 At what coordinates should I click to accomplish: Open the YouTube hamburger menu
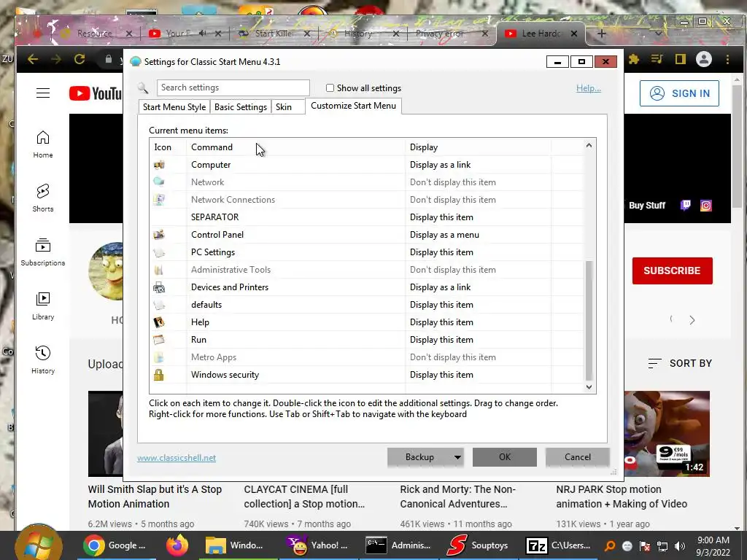43,93
